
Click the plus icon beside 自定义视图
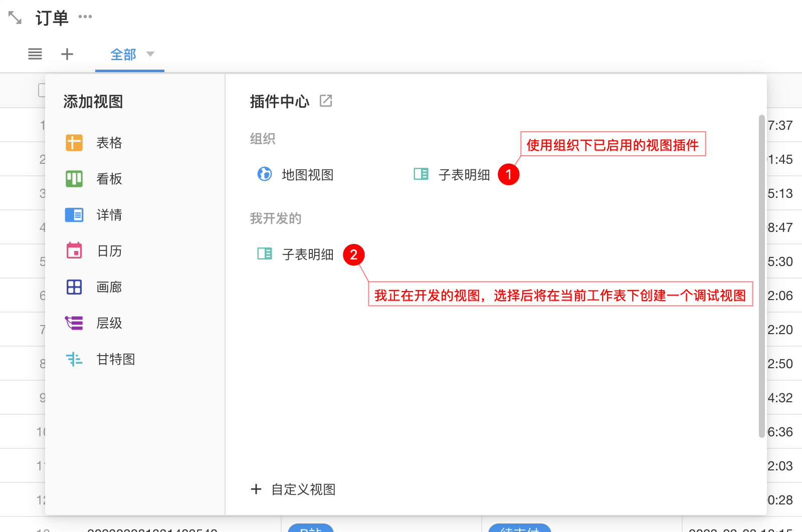coord(256,489)
